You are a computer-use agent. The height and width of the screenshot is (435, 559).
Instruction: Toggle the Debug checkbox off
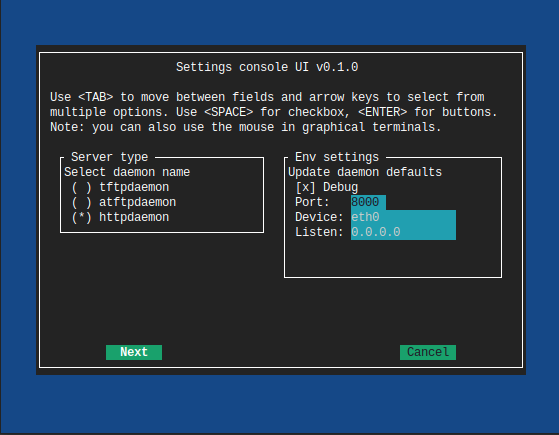(x=306, y=187)
